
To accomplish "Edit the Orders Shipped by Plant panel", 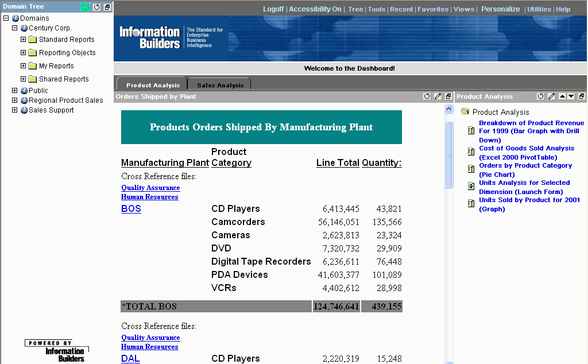I will point(438,96).
